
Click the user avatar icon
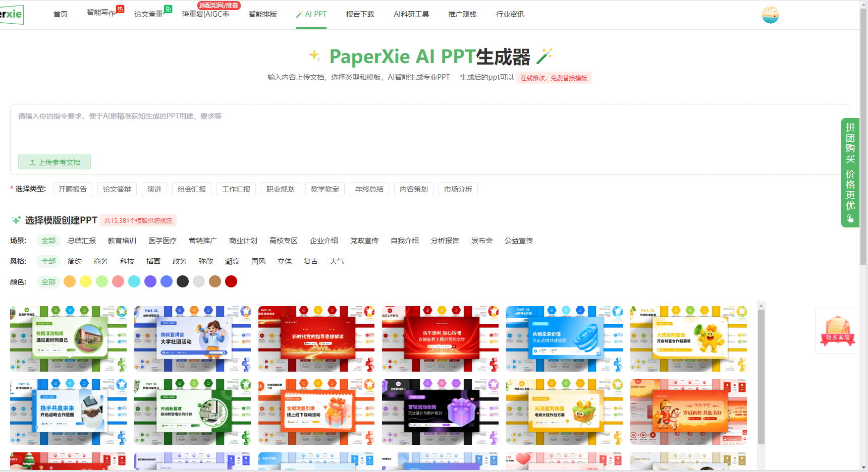coord(770,15)
